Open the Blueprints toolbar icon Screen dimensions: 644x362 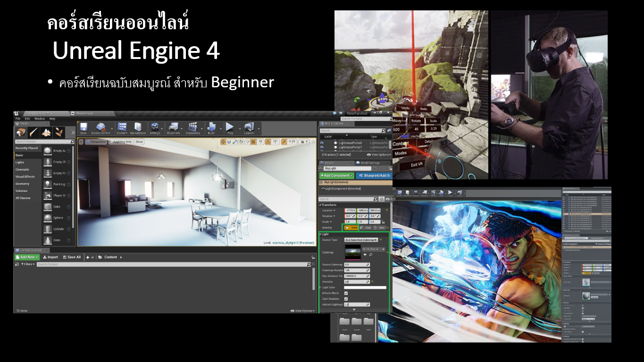point(173,127)
